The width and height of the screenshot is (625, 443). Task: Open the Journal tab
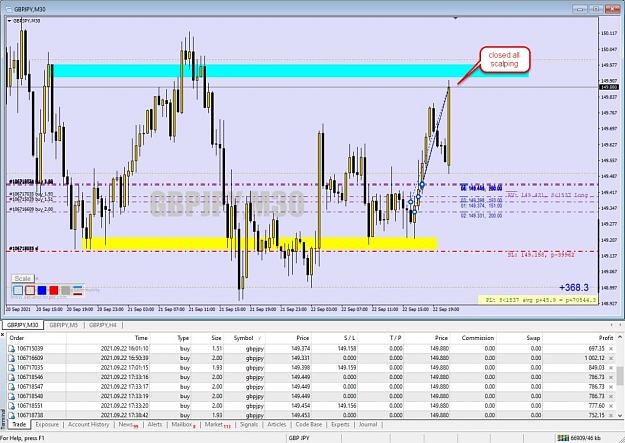pyautogui.click(x=368, y=425)
